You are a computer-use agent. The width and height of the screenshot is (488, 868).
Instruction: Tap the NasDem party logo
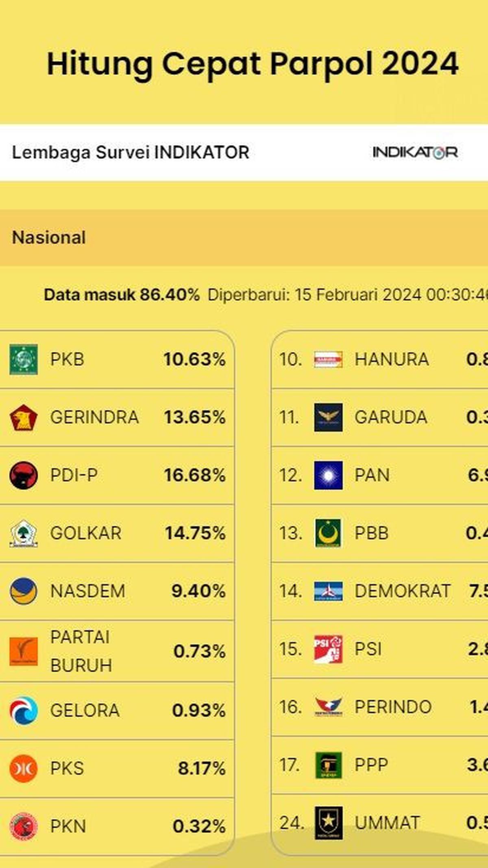(24, 591)
